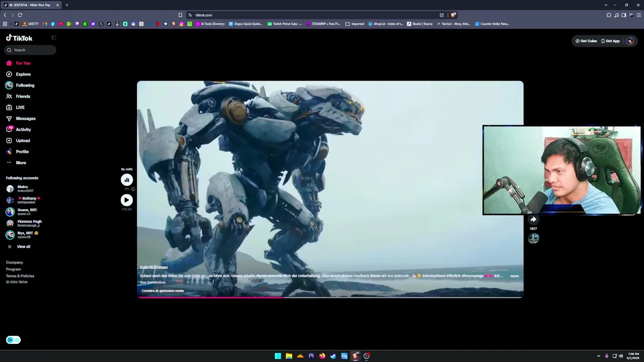Expand the More menu
The width and height of the screenshot is (644, 362).
click(x=16, y=163)
